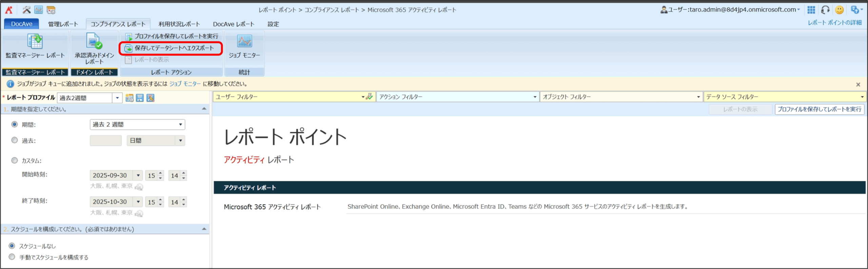Select the 過去 radio button
Screen dimensions: 868x269
coord(15,140)
